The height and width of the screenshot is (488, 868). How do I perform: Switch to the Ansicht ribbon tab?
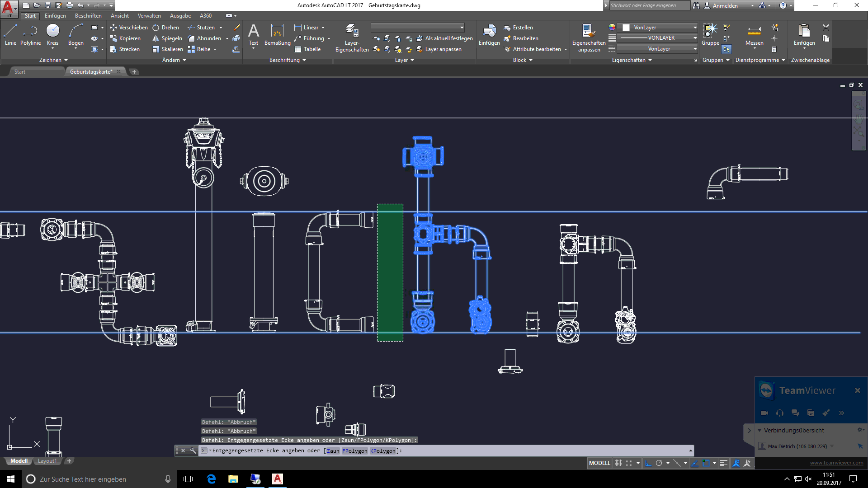coord(120,16)
